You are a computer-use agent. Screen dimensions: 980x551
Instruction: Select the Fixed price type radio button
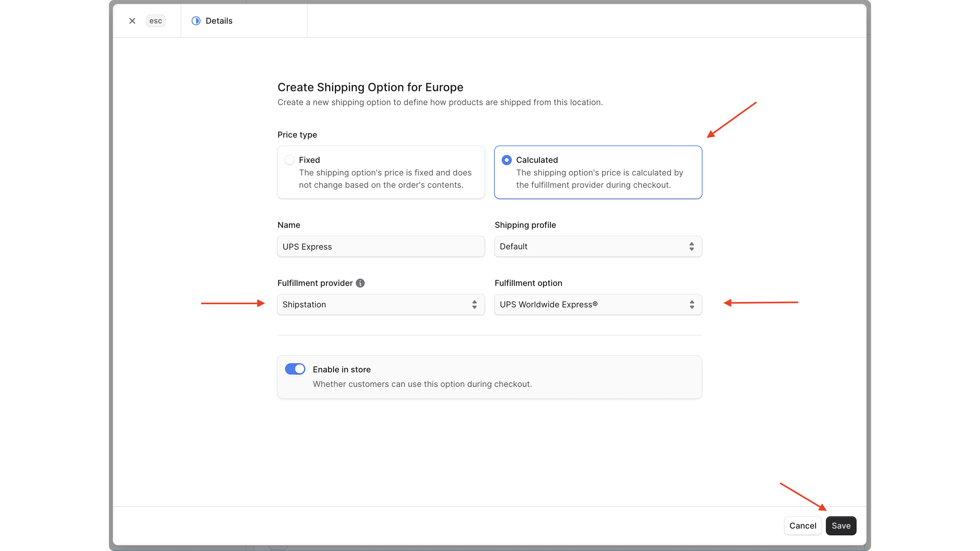[x=289, y=160]
